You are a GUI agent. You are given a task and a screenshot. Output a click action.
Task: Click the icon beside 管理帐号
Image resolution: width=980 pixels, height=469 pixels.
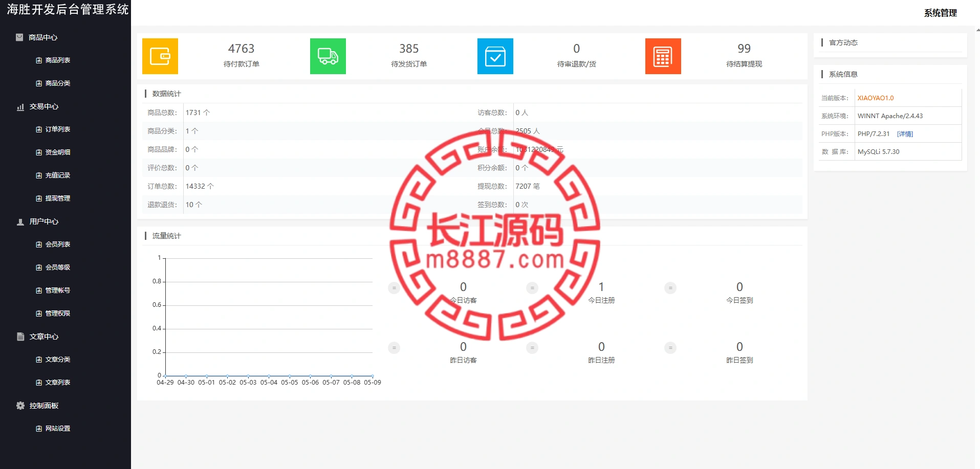click(x=39, y=291)
